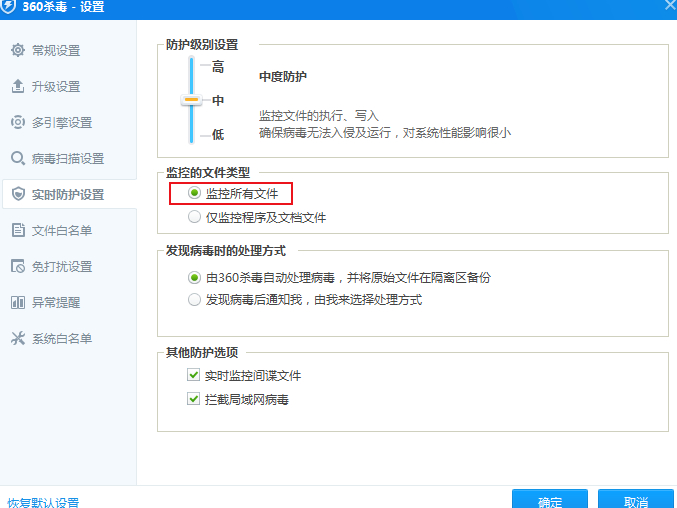Uncheck the 拦截局域网病毒 checkbox

pos(193,399)
